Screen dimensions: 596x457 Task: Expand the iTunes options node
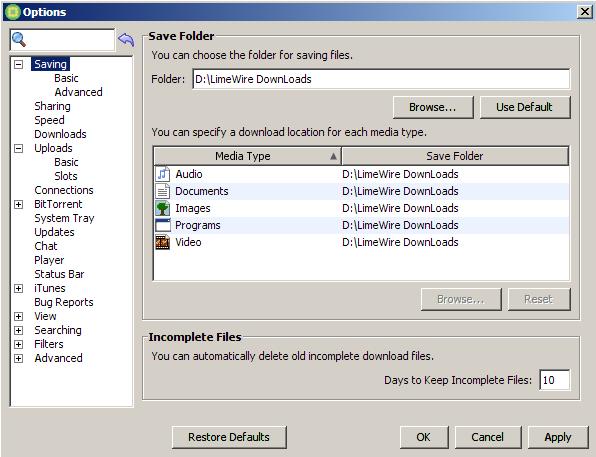(18, 289)
